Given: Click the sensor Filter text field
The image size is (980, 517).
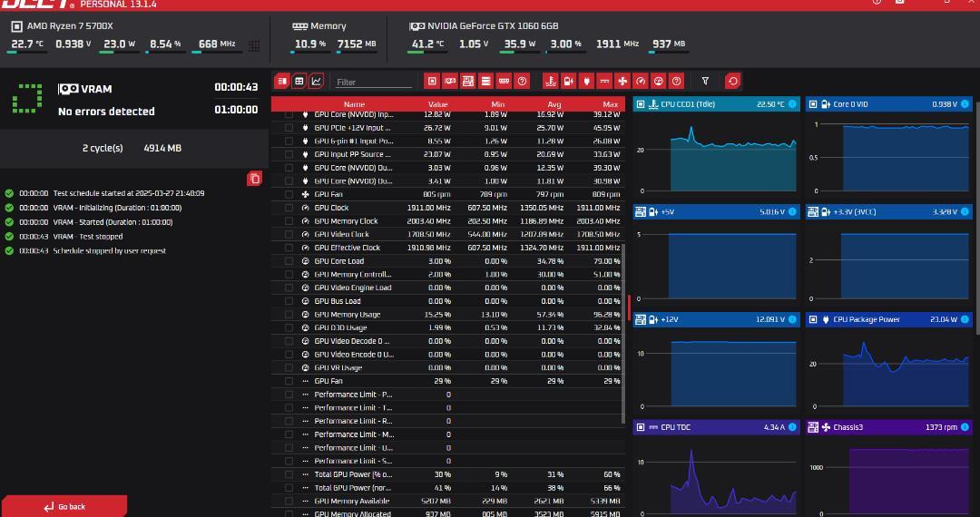Looking at the screenshot, I should point(374,82).
